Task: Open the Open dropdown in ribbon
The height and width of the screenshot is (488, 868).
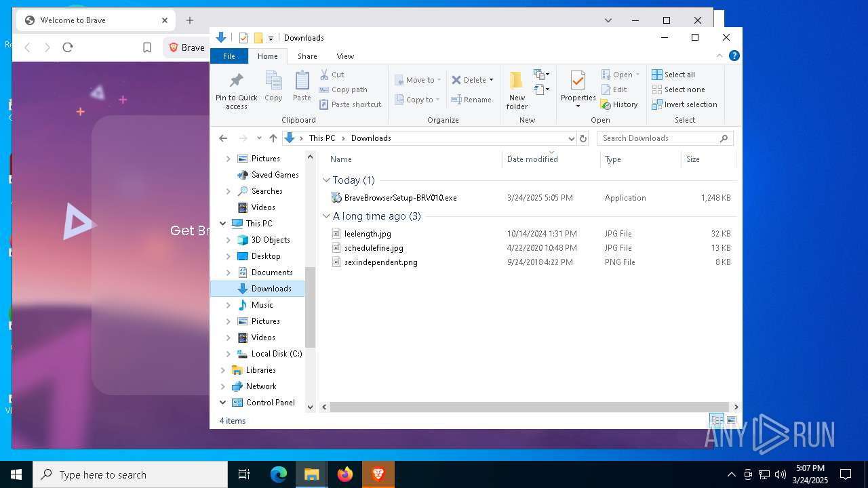Action: (x=620, y=75)
